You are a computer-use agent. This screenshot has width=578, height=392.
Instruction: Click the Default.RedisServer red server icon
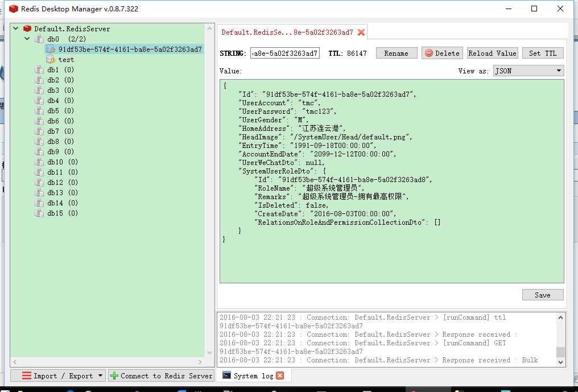point(27,28)
